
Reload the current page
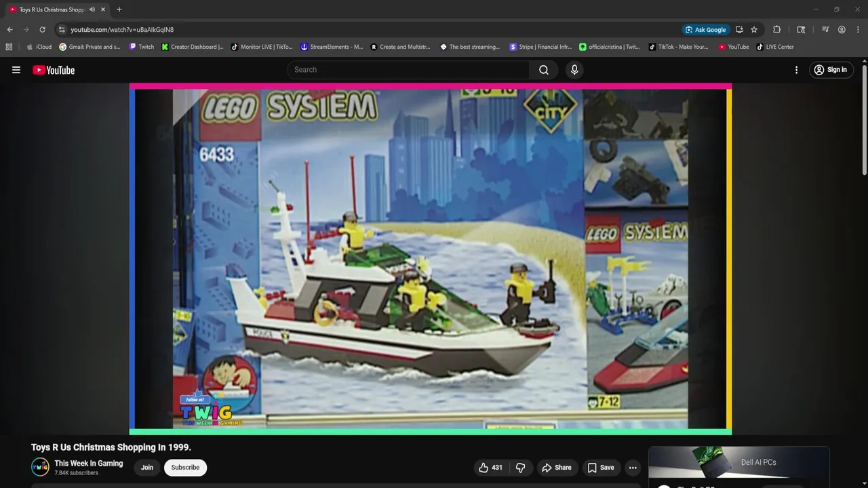click(42, 30)
